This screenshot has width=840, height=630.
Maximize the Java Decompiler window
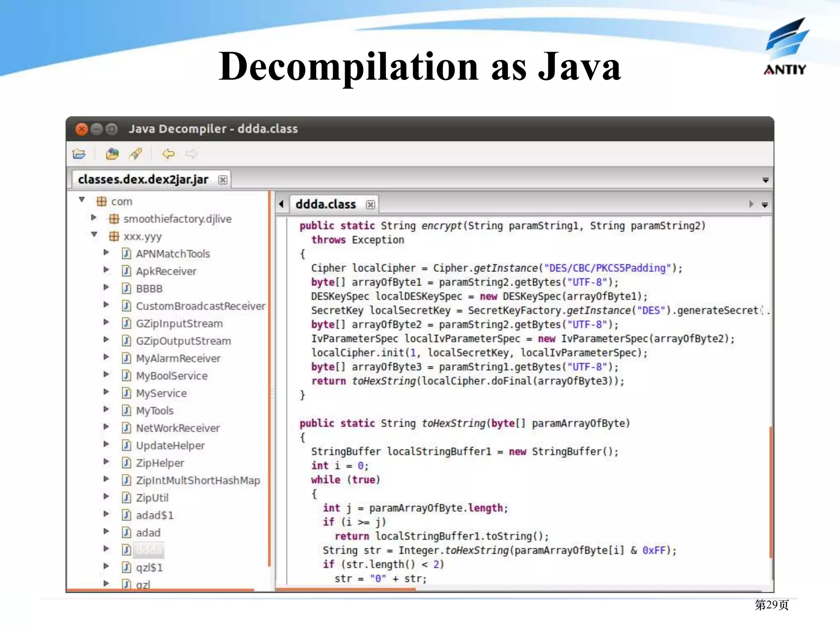point(111,129)
